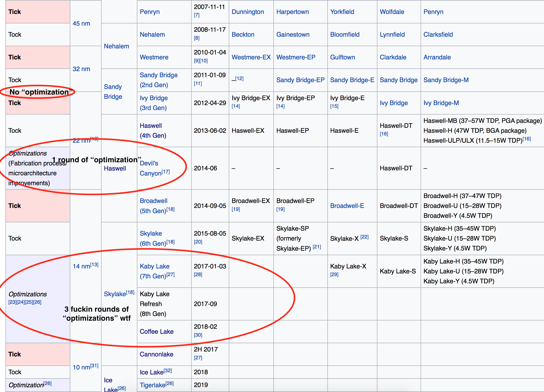Open the Ivy Bridge (3rd Gen) link
544x392 pixels.
[154, 103]
